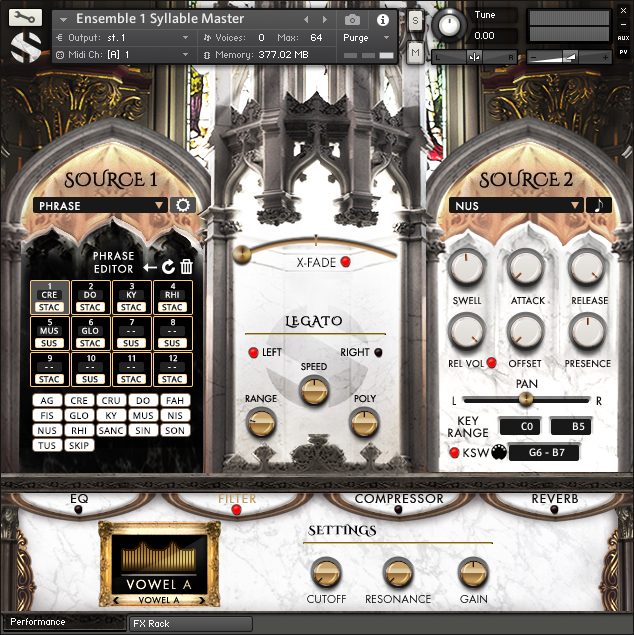The image size is (634, 635).
Task: Click the SKIP syllable button
Action: point(81,445)
